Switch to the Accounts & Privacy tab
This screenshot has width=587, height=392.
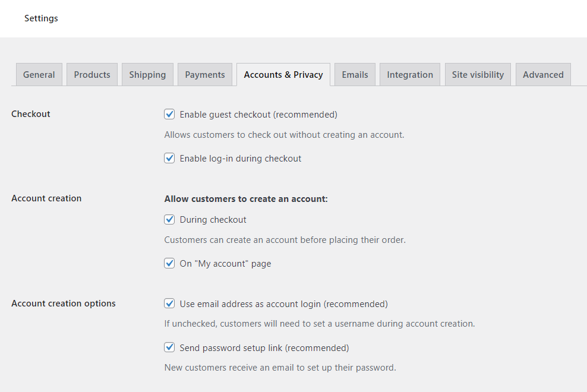tap(283, 74)
